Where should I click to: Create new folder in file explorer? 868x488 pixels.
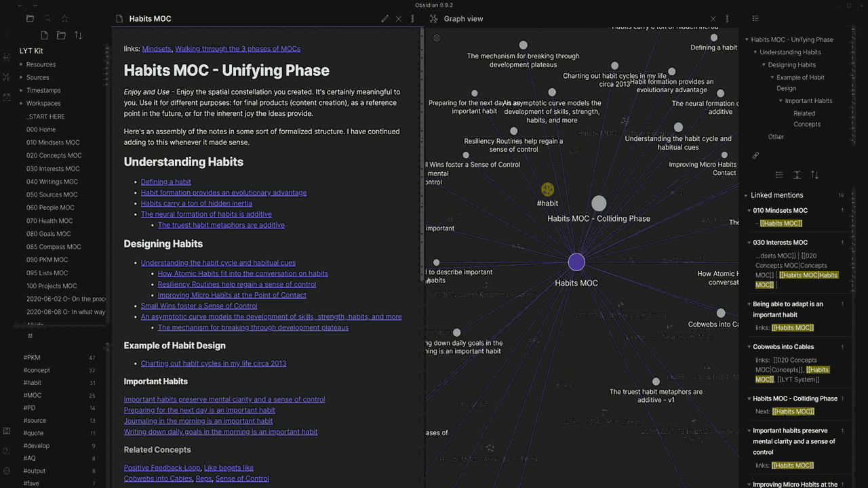coord(61,35)
